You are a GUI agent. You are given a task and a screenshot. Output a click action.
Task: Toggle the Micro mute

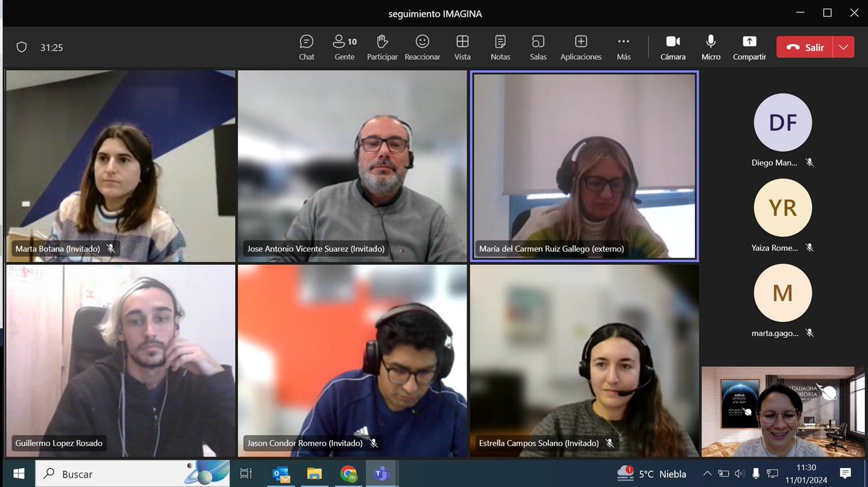pyautogui.click(x=711, y=48)
